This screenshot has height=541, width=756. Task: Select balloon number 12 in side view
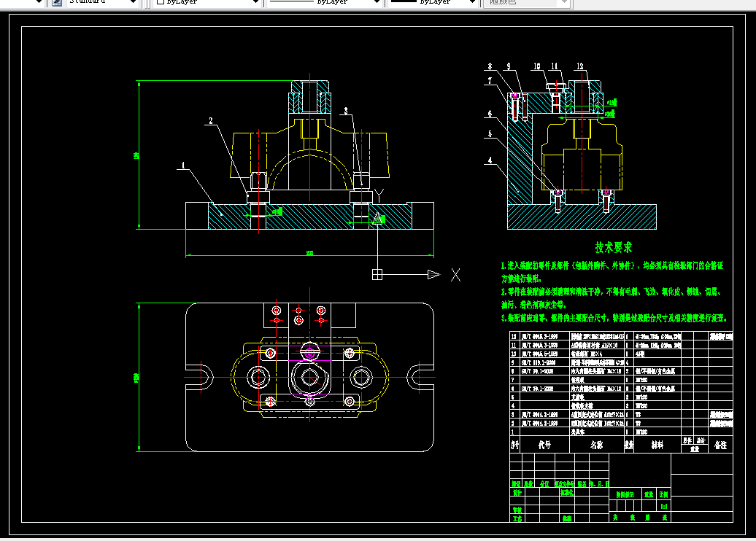(580, 66)
